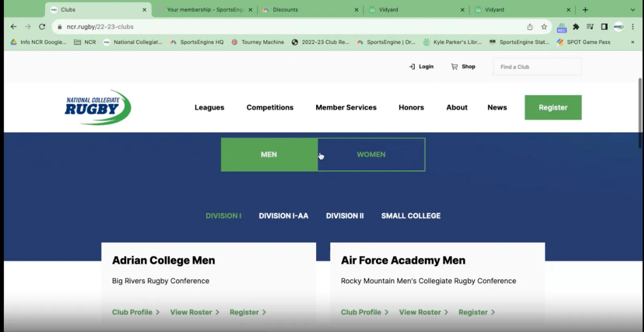Open 2022-23 Club Re... bookmark
The image size is (644, 332).
click(320, 42)
